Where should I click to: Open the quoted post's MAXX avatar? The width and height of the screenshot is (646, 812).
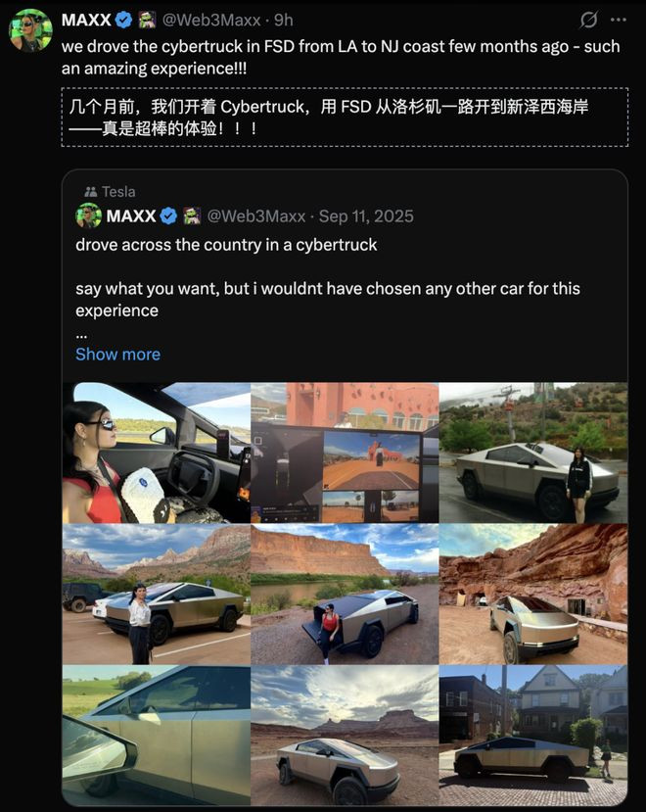pyautogui.click(x=88, y=215)
